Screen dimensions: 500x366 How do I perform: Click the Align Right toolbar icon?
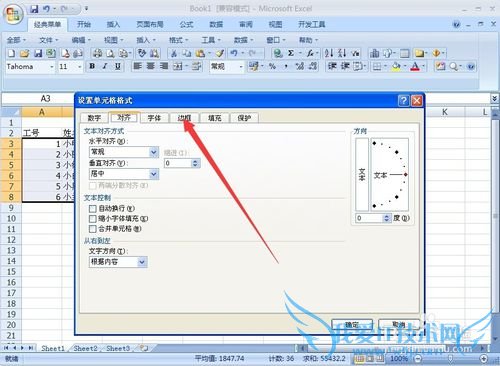tap(164, 66)
